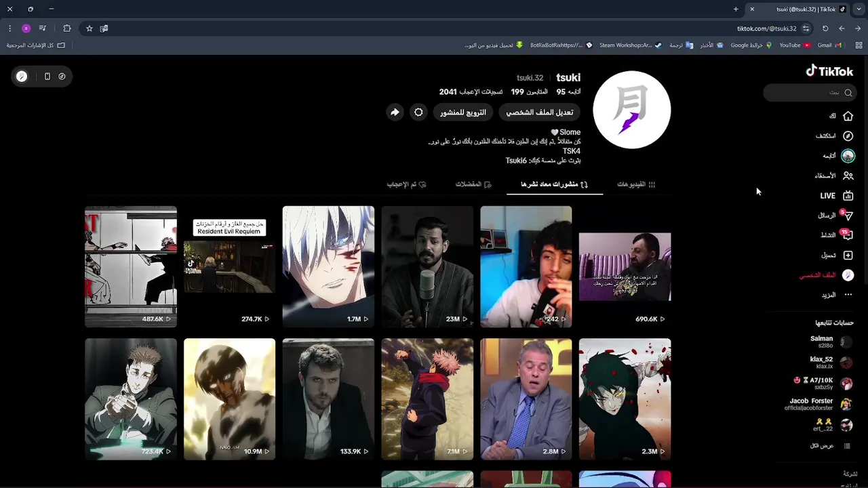Viewport: 868px width, 488px height.
Task: Open the Google Maps bookmark
Action: coord(751,45)
